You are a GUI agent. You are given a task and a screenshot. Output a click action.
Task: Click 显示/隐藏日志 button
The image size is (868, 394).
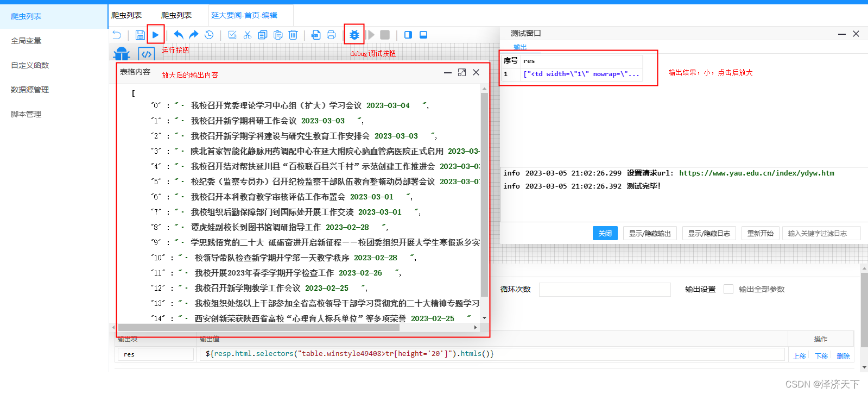[709, 233]
